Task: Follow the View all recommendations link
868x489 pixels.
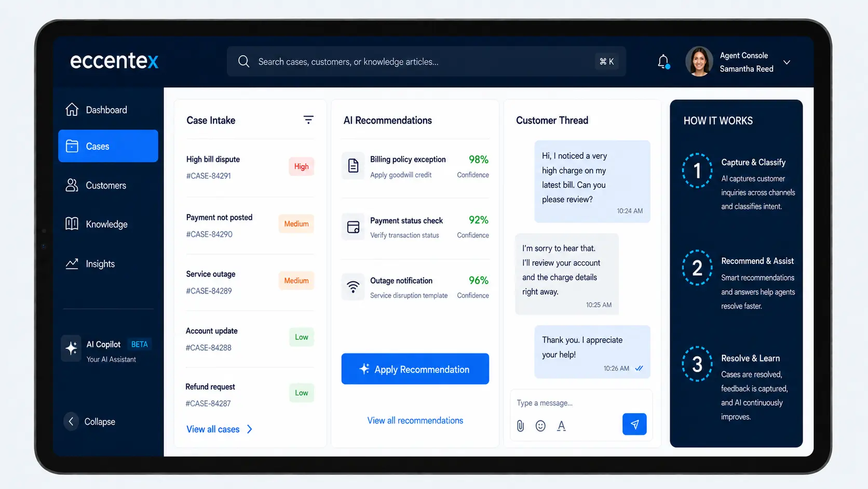Action: click(415, 420)
